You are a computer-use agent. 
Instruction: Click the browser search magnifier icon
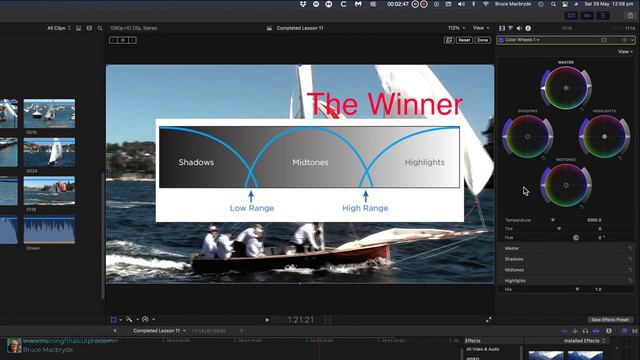click(x=100, y=28)
